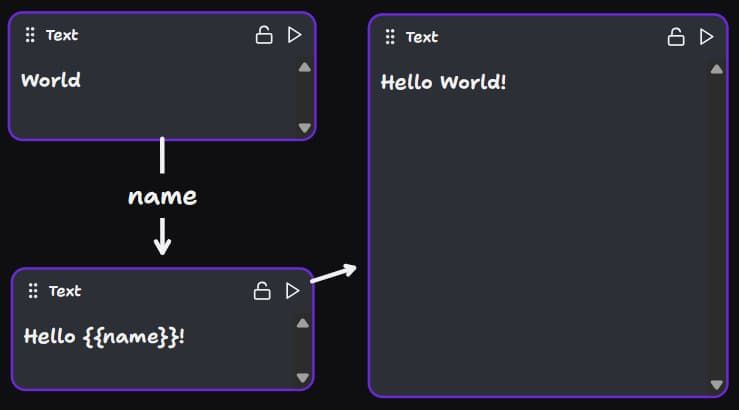Click scroll down arrow in 'World' node
This screenshot has width=739, height=410.
coord(304,128)
